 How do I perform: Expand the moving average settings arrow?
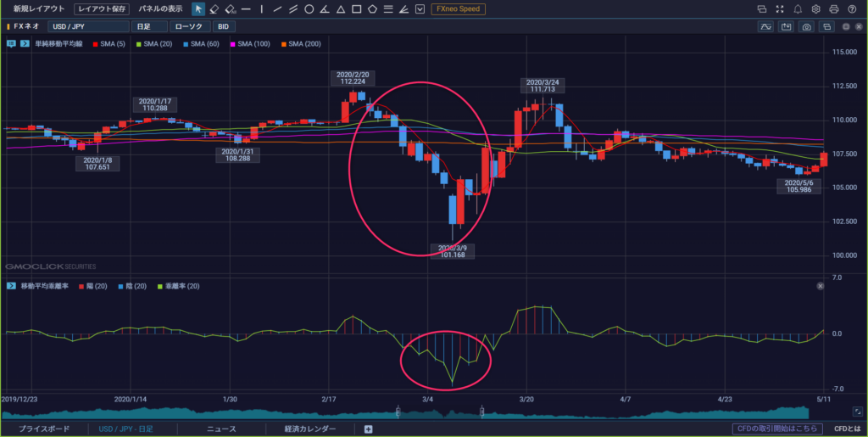tap(25, 44)
